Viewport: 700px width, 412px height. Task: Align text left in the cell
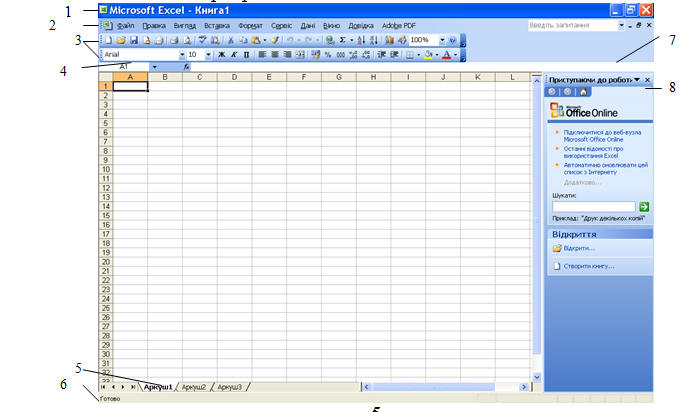(x=262, y=54)
